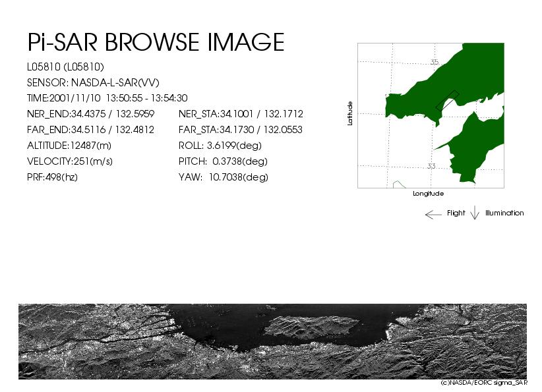Click the (c)NASDA/EORC sigma_SAR credit
542x392 pixels.
tap(484, 383)
